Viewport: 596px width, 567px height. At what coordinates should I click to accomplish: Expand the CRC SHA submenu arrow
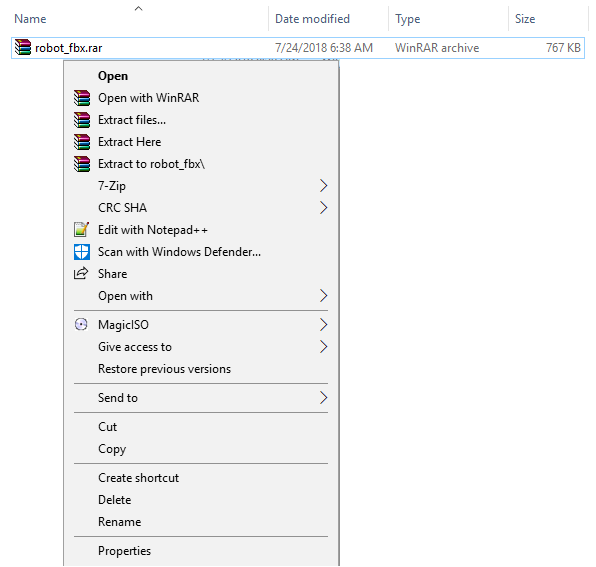(323, 208)
